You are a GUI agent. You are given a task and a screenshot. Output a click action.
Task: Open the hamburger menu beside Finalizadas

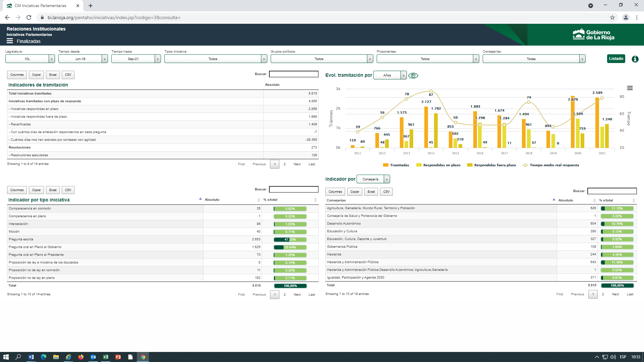10,41
